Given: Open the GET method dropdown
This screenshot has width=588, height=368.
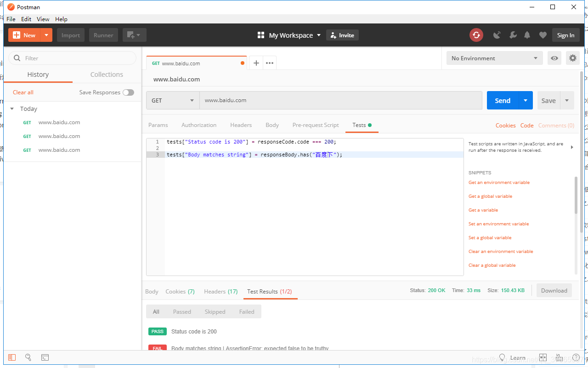Looking at the screenshot, I should (x=173, y=100).
